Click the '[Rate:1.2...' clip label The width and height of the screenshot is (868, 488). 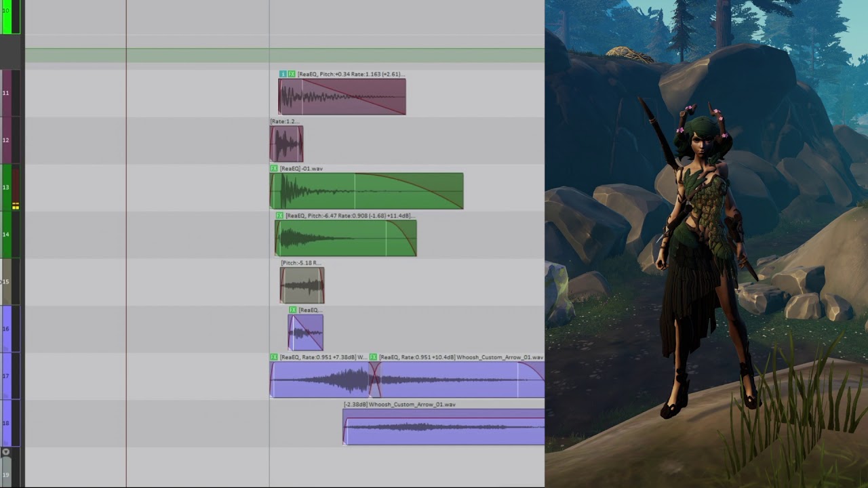[284, 121]
